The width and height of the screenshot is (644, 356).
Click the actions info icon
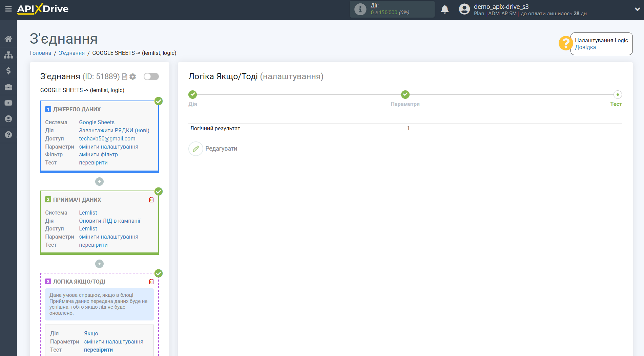point(360,9)
